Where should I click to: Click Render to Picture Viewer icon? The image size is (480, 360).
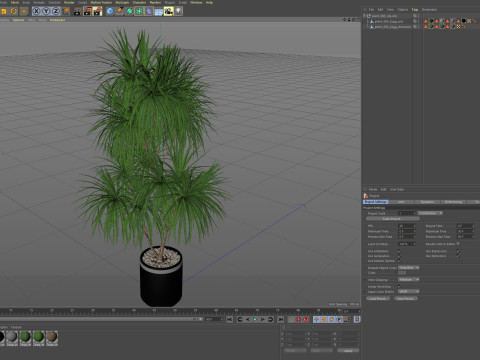click(87, 11)
